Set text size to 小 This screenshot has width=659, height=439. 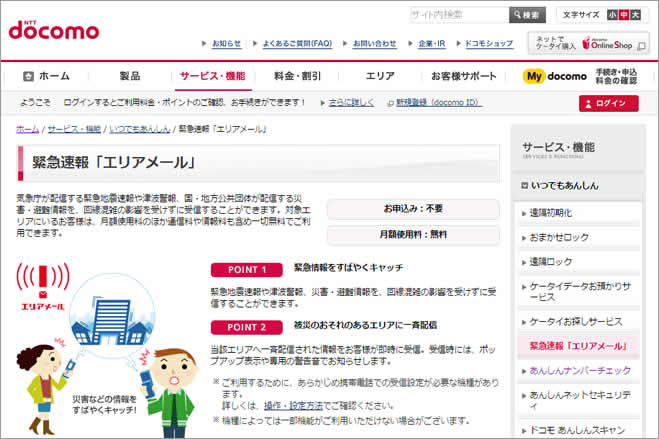point(612,15)
